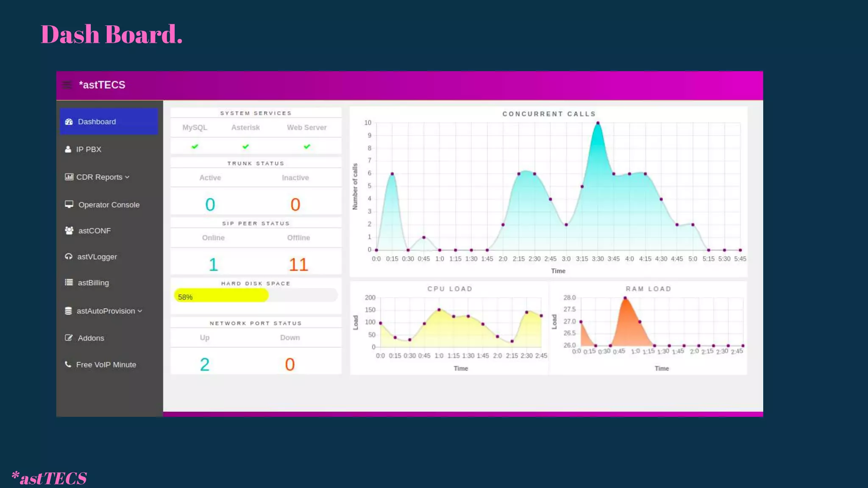Click the Addons edit icon

click(69, 338)
